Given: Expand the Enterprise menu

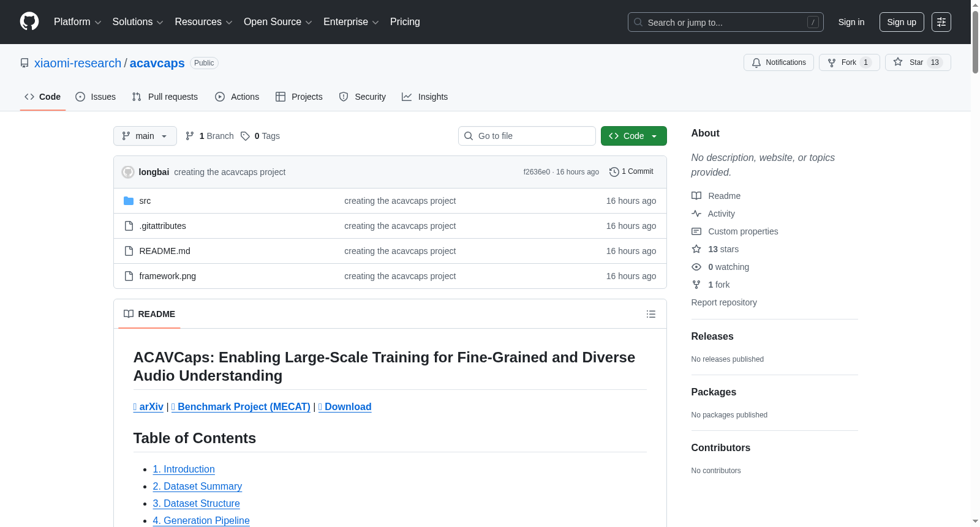Looking at the screenshot, I should point(351,22).
